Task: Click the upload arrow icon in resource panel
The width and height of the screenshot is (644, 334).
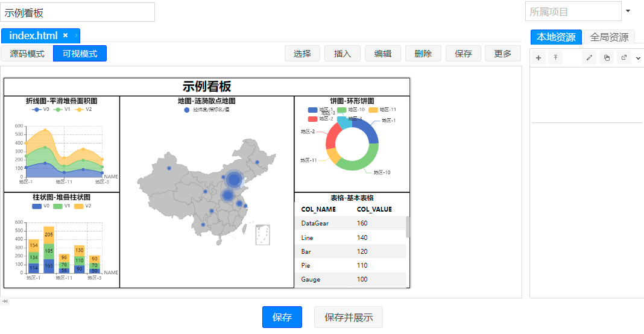Action: click(x=555, y=58)
